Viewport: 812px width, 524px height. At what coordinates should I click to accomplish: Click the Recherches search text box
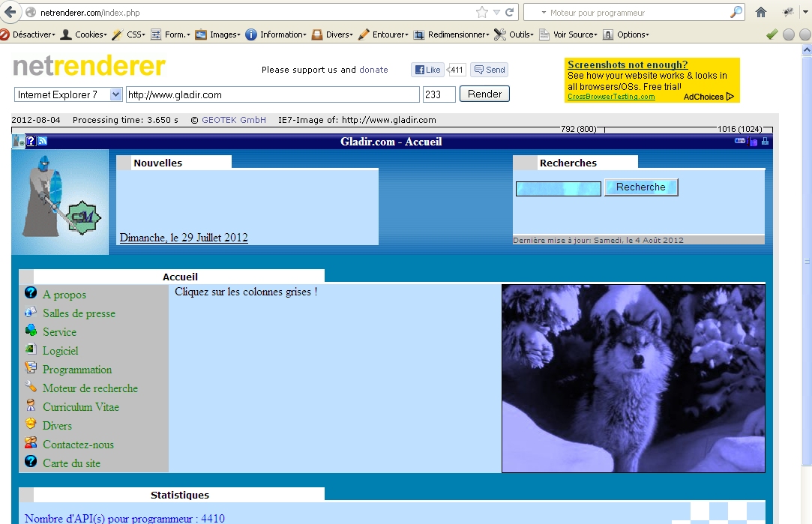[x=559, y=188]
